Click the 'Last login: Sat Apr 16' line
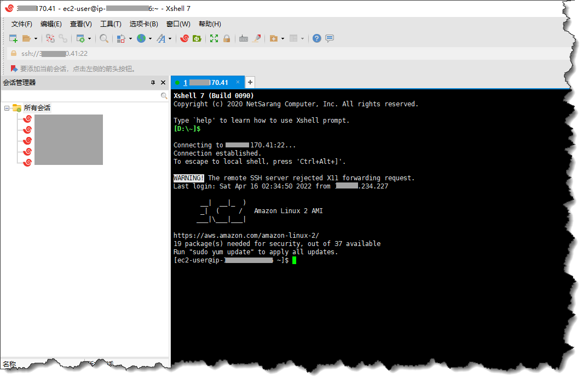 coord(280,186)
